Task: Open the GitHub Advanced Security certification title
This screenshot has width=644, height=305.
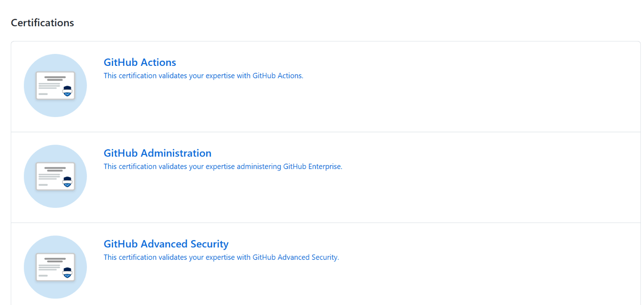Action: (166, 244)
